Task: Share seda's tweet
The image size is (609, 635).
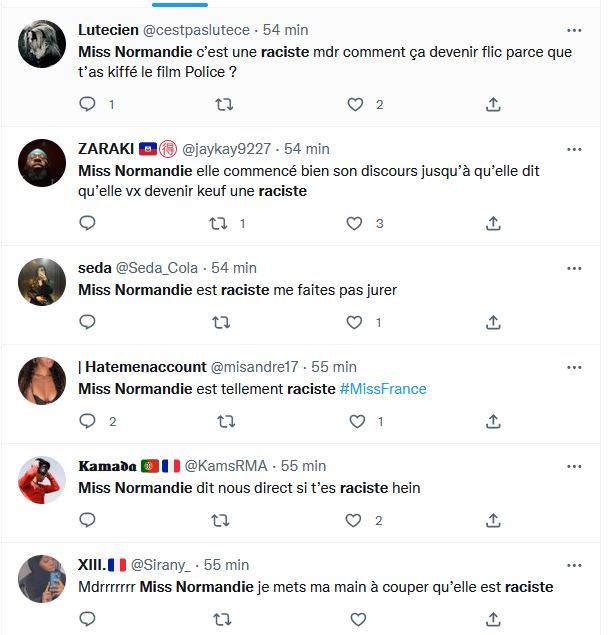Action: (493, 322)
